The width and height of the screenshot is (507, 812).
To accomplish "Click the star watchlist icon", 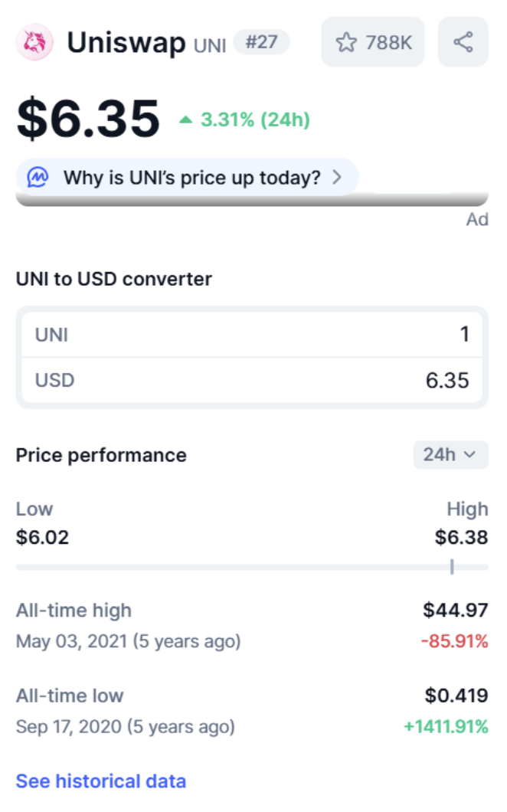I will [x=346, y=42].
